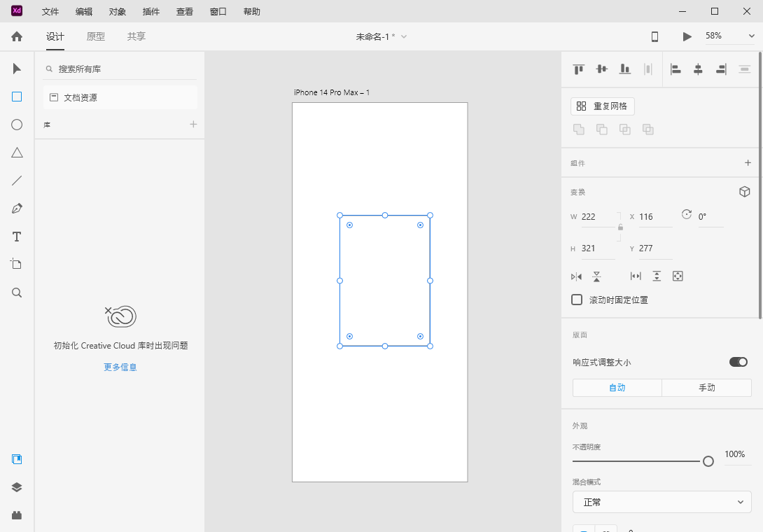Screen dimensions: 763x532
Task: Click the 更多信息 link
Action: tap(120, 367)
